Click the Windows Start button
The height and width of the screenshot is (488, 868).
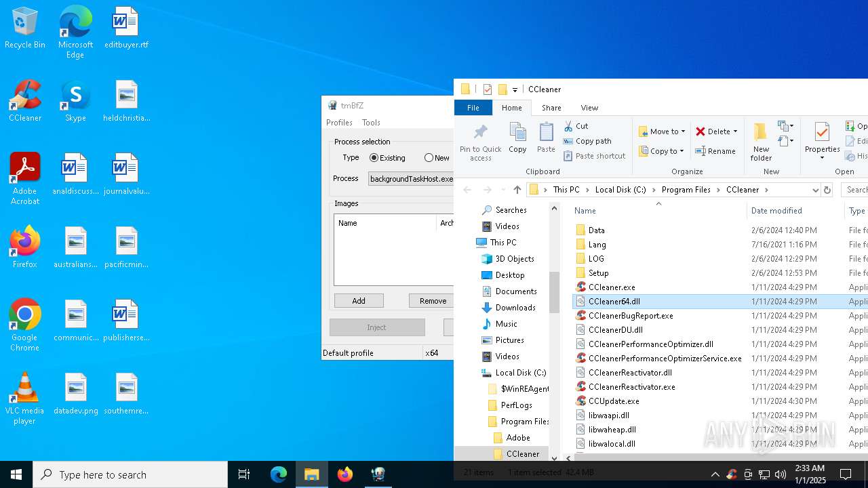(16, 474)
